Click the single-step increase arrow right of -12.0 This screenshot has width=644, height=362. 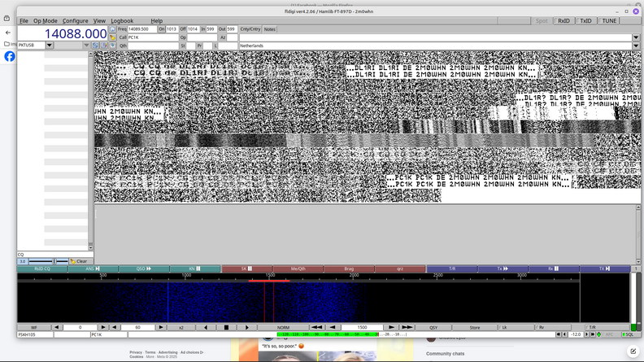point(586,334)
